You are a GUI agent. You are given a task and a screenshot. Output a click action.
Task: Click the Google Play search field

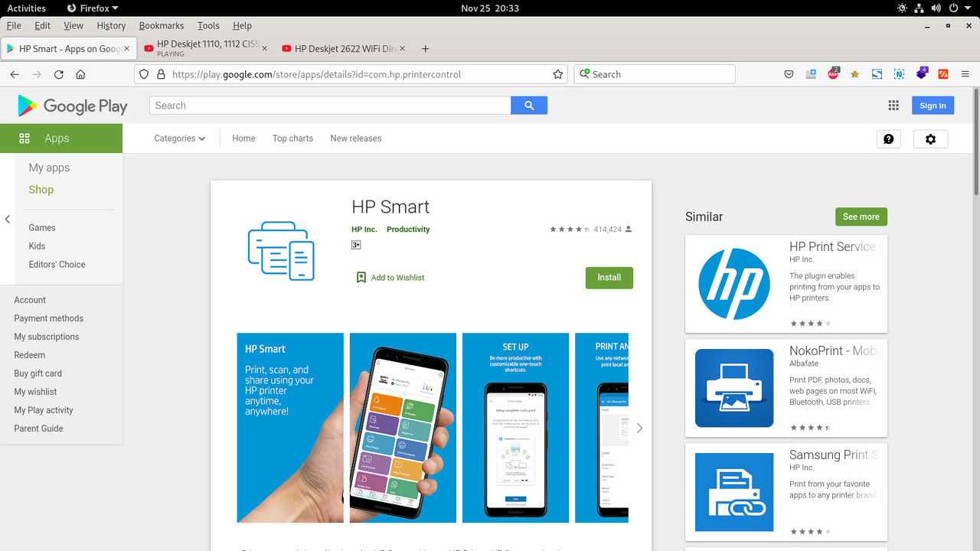(x=330, y=106)
